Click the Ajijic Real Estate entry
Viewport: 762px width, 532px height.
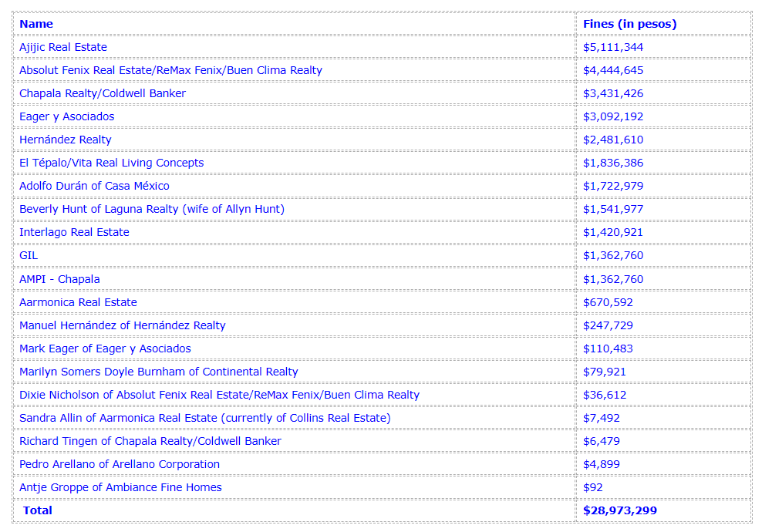(63, 47)
